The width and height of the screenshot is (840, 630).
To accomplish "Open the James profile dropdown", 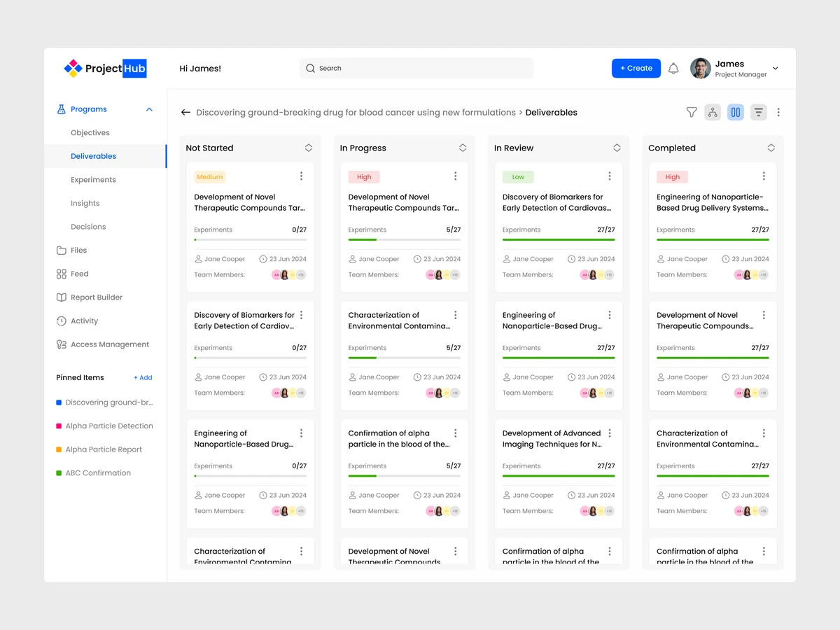I will tap(775, 68).
